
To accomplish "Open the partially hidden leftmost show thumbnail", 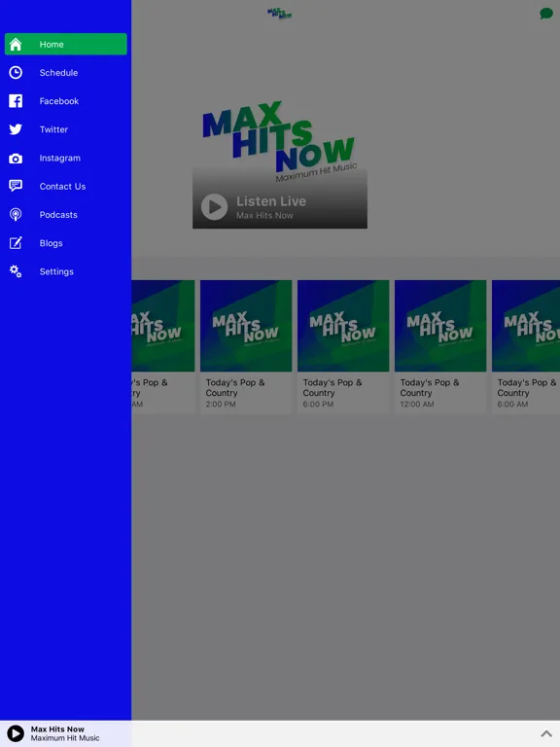I will (163, 326).
